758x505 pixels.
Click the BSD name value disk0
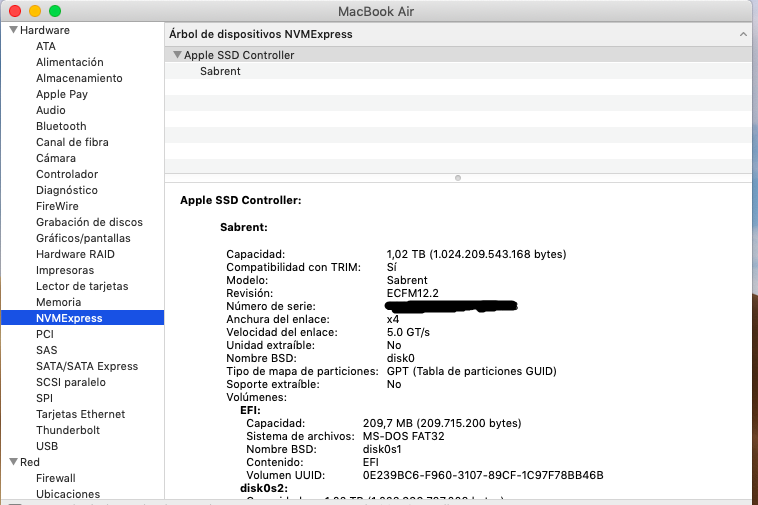(x=400, y=358)
